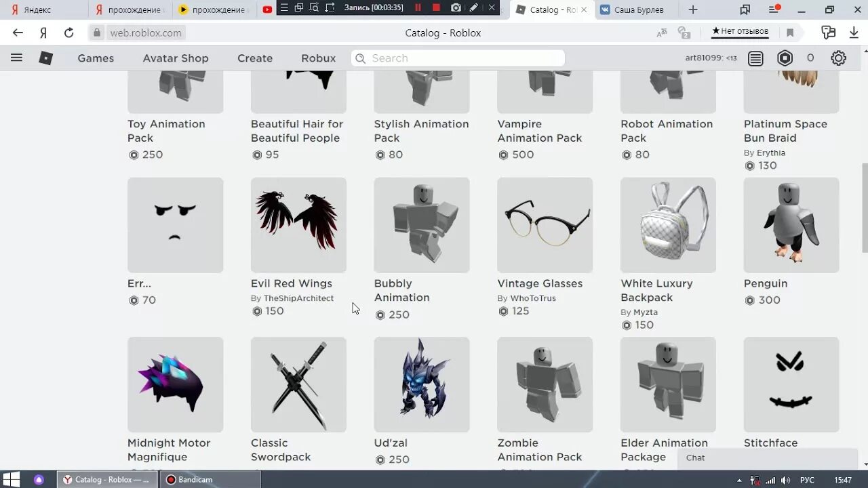
Task: Open the browser tab collections icon
Action: coord(745,9)
